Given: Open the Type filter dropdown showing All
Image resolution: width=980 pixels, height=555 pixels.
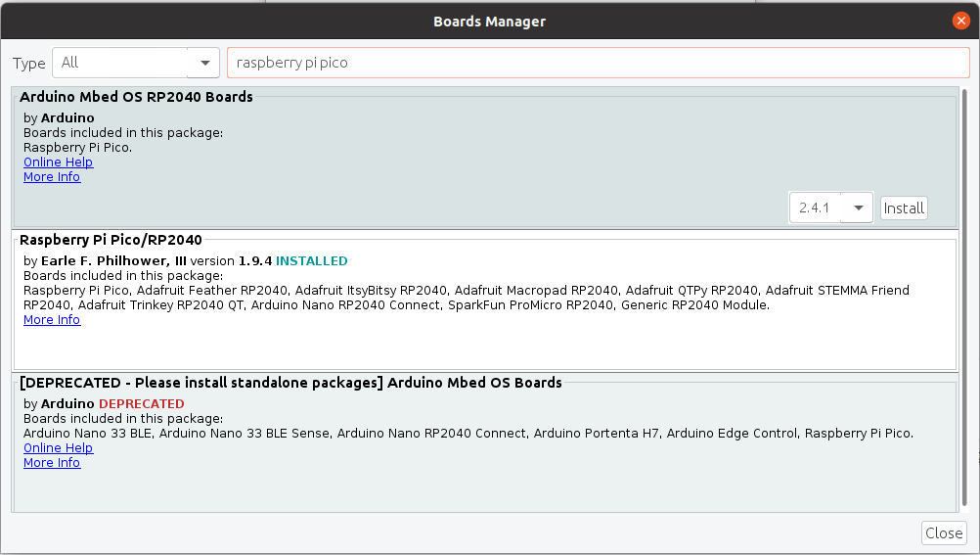Looking at the screenshot, I should 136,63.
